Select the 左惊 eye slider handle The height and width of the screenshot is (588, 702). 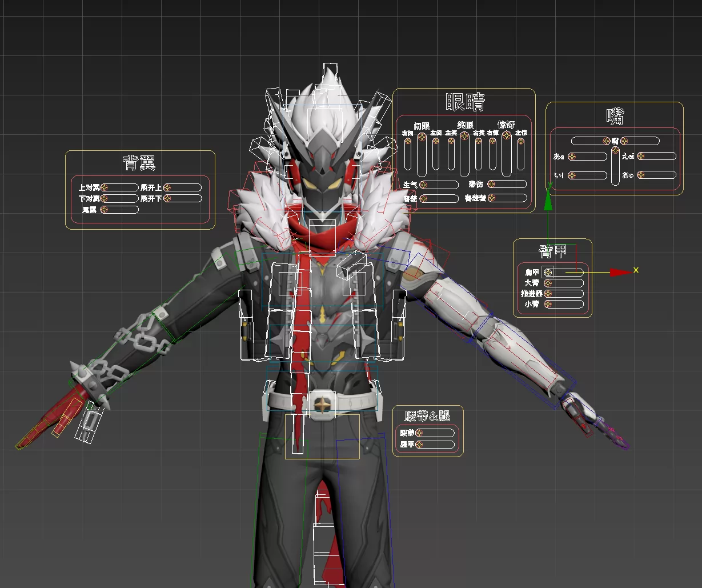click(x=521, y=141)
